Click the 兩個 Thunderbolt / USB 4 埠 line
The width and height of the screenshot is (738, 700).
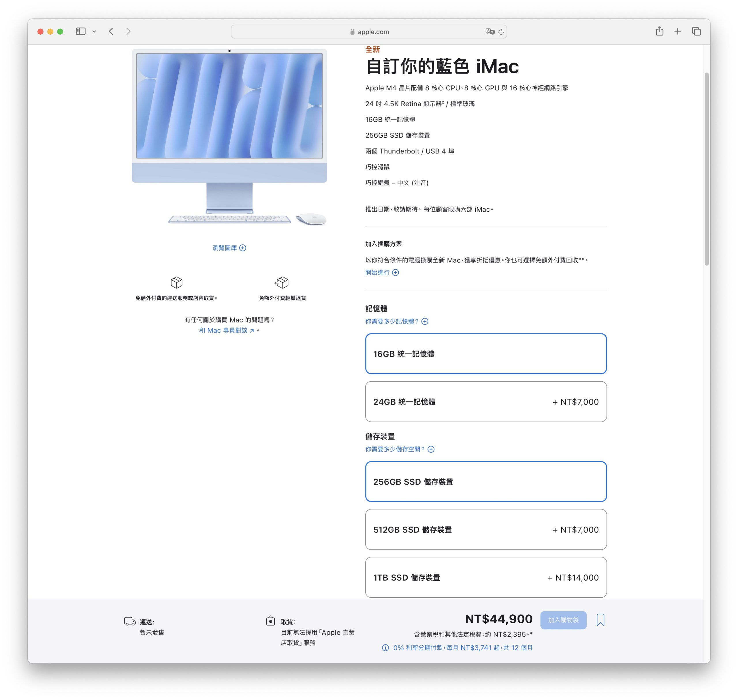pos(409,151)
